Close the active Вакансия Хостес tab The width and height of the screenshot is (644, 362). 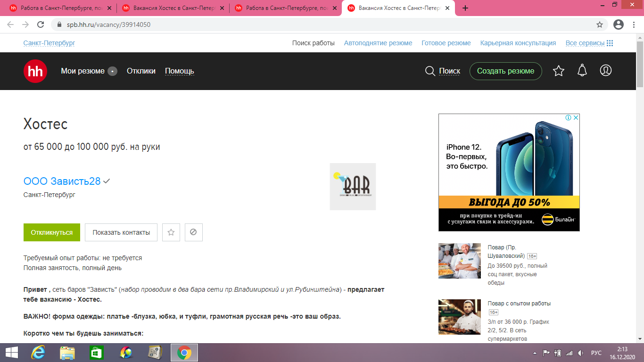pyautogui.click(x=447, y=8)
